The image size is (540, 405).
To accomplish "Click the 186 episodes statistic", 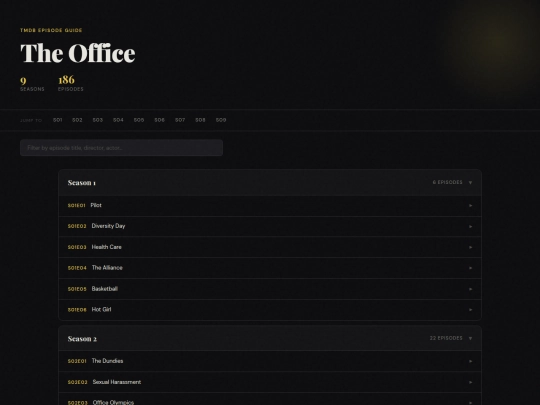I will click(x=71, y=83).
